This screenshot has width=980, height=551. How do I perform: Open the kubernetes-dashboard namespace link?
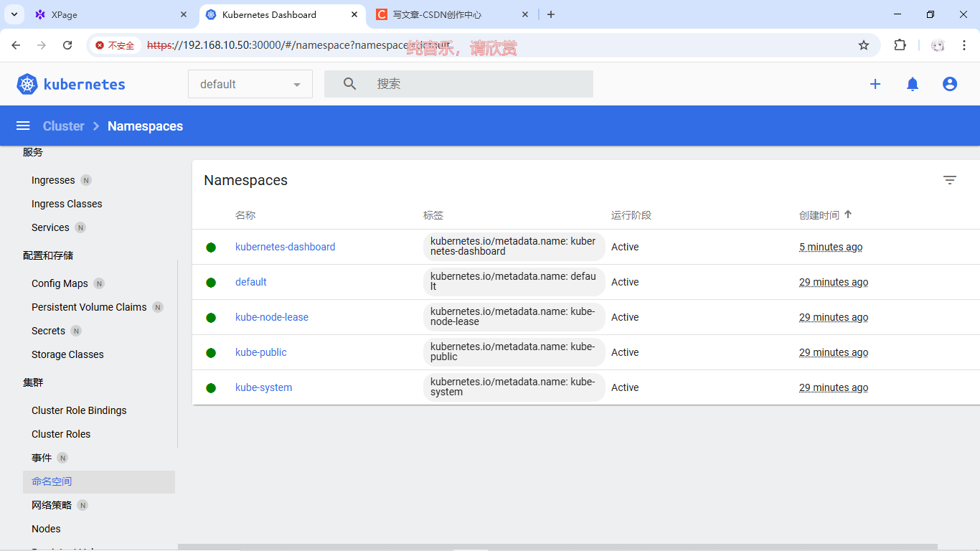coord(285,247)
